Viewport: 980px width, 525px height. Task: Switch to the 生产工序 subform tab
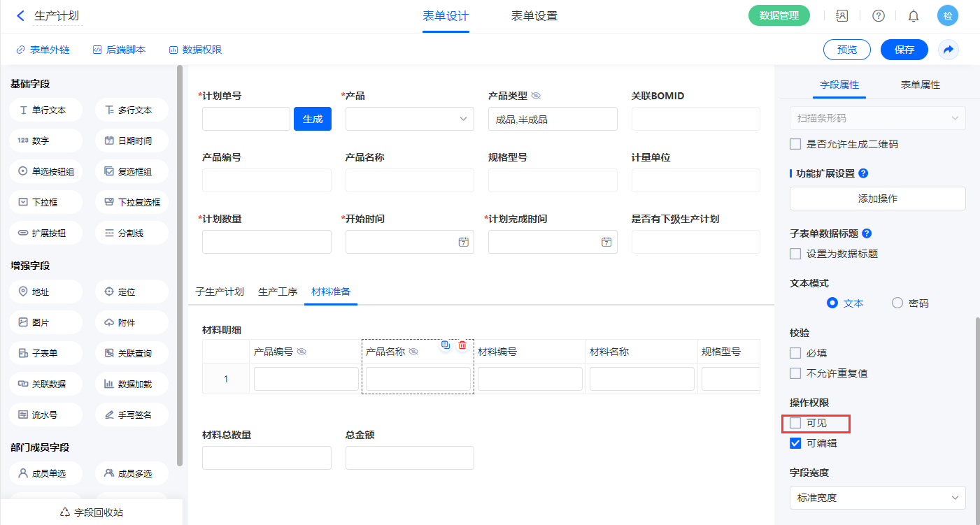[278, 292]
